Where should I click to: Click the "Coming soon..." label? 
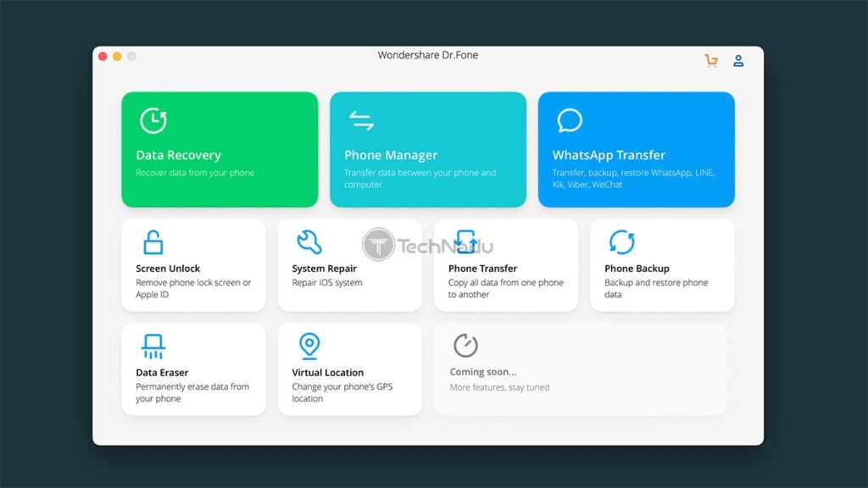click(482, 372)
